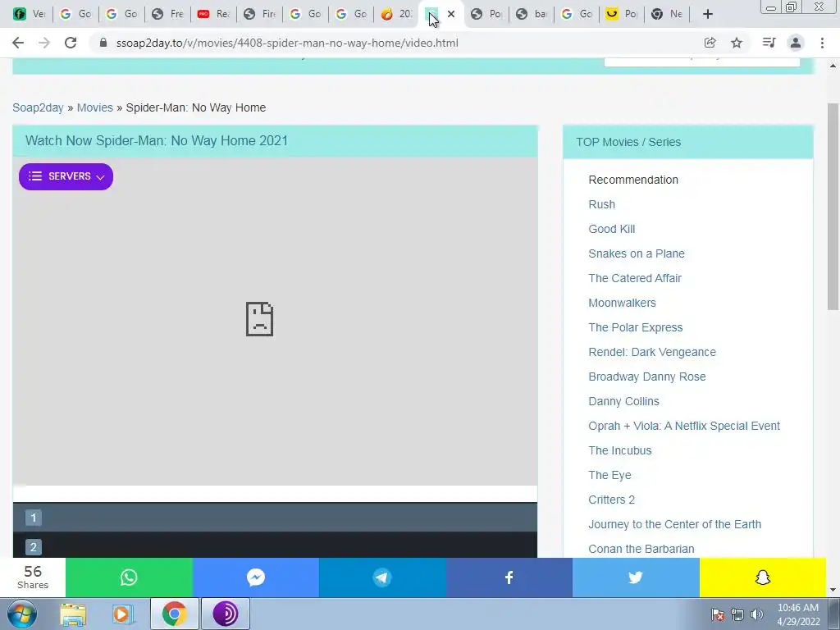Open a new tab with plus button
This screenshot has width=840, height=630.
pos(708,14)
